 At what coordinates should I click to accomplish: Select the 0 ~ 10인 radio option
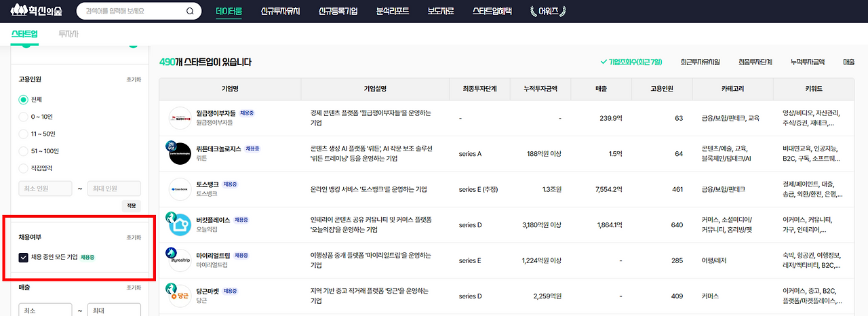tap(24, 116)
